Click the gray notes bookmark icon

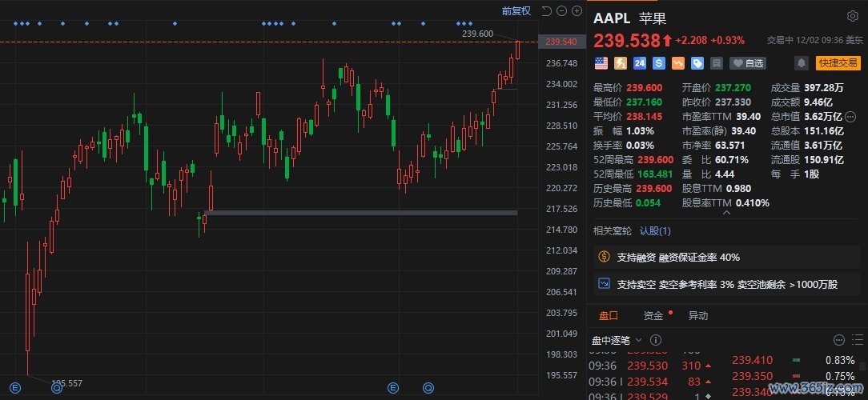[717, 63]
